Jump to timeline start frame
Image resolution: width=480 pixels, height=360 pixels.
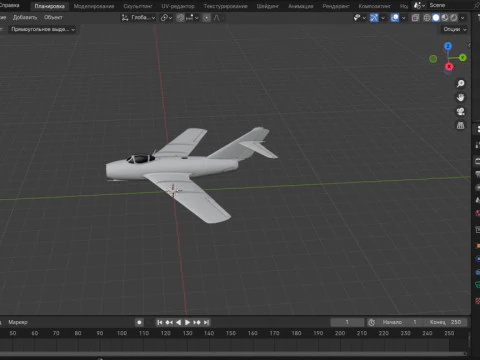(160, 322)
